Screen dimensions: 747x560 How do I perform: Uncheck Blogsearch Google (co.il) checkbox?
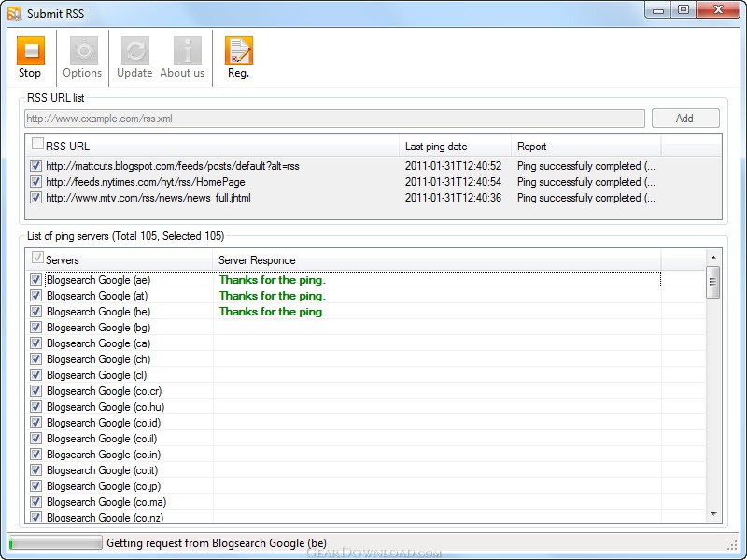[x=35, y=438]
